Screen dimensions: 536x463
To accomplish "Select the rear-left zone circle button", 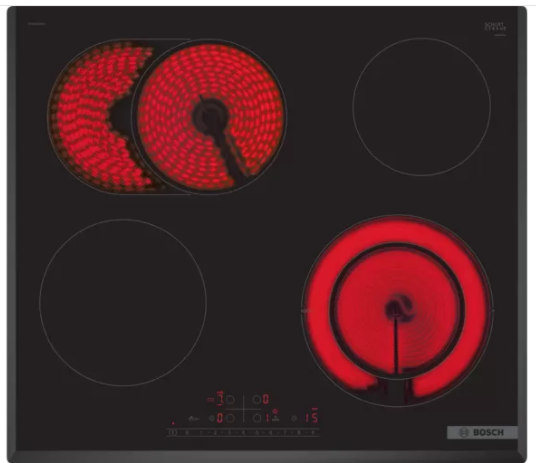I will [x=230, y=400].
